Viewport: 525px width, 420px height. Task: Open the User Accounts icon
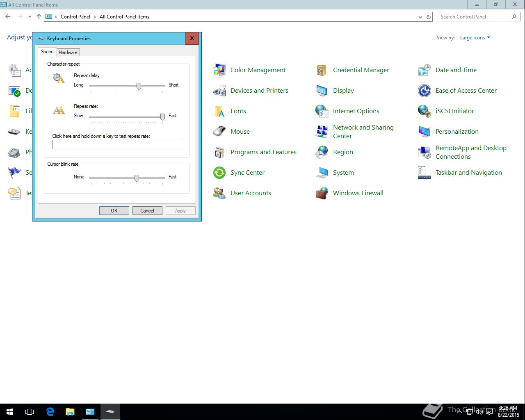[219, 193]
